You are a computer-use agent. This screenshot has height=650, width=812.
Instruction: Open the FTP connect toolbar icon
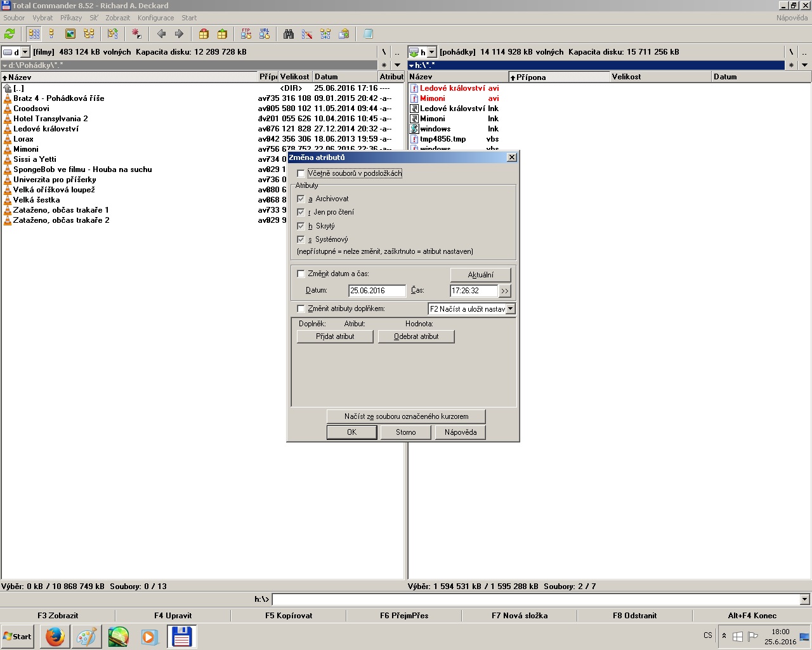click(246, 34)
